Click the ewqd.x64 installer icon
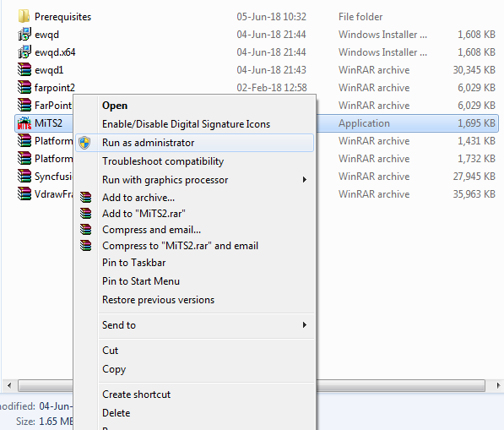504x430 pixels. pyautogui.click(x=24, y=52)
